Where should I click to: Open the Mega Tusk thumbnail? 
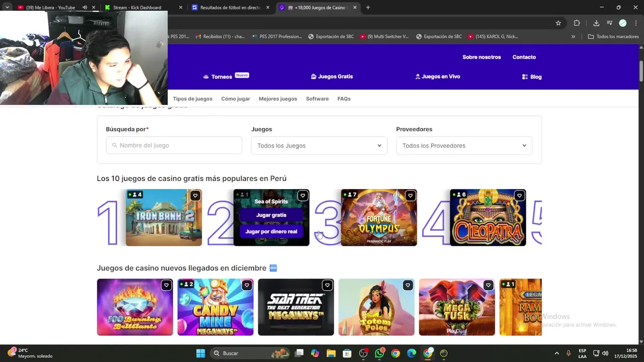457,307
